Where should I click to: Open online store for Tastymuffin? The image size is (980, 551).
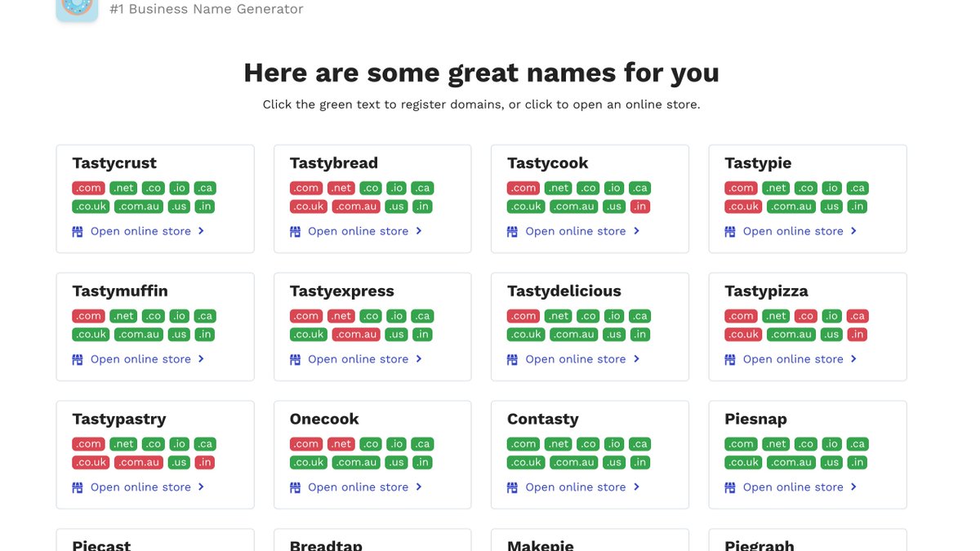tap(139, 359)
